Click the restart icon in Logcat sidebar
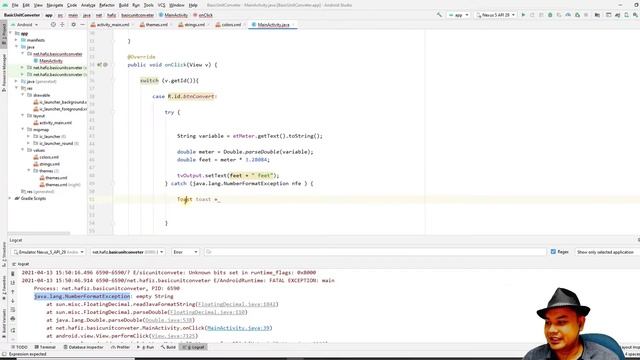Image resolution: width=640 pixels, height=360 pixels. pyautogui.click(x=13, y=330)
